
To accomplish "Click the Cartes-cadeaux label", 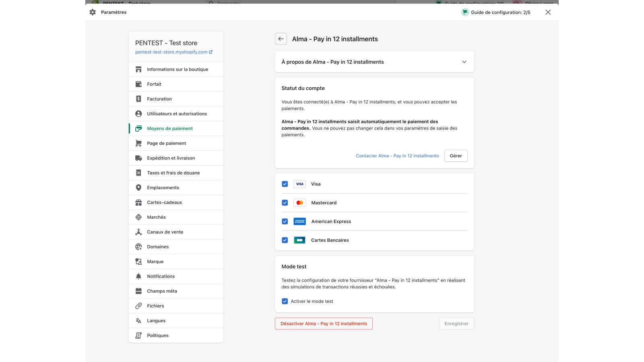I will click(x=165, y=202).
